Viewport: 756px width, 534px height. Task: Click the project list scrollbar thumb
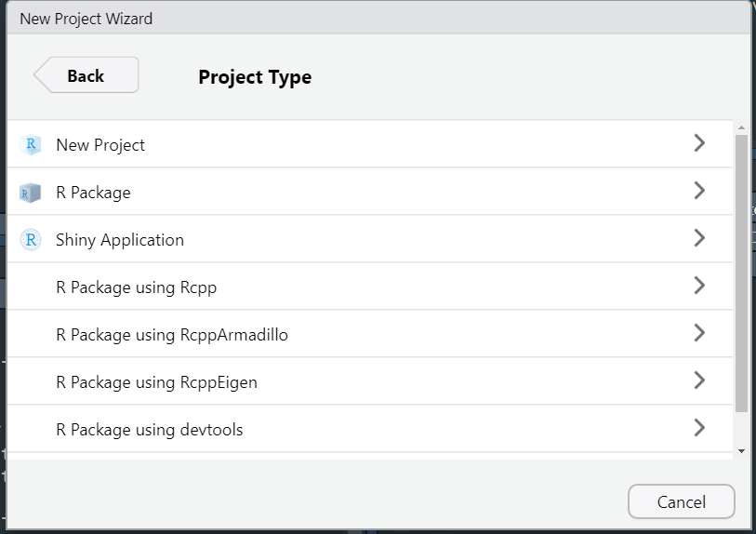click(x=741, y=274)
